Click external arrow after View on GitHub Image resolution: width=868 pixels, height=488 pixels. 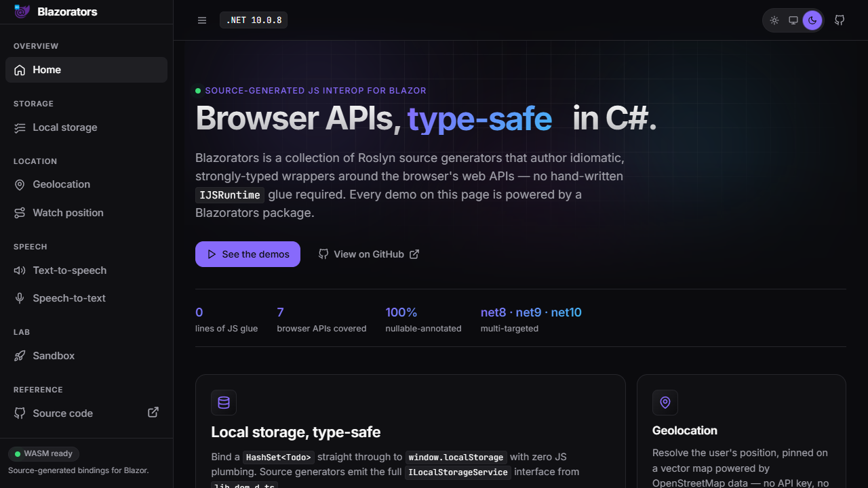pos(414,254)
